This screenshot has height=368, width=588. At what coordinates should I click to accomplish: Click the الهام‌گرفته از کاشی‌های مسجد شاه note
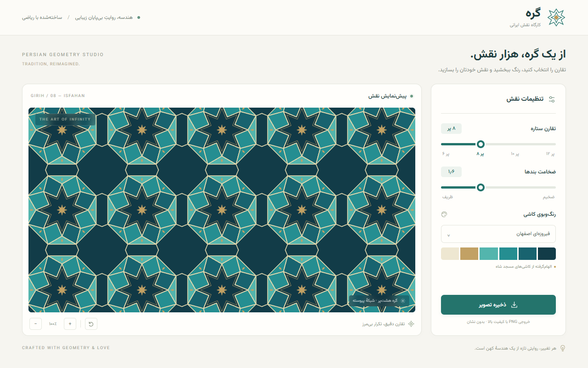[x=523, y=266]
